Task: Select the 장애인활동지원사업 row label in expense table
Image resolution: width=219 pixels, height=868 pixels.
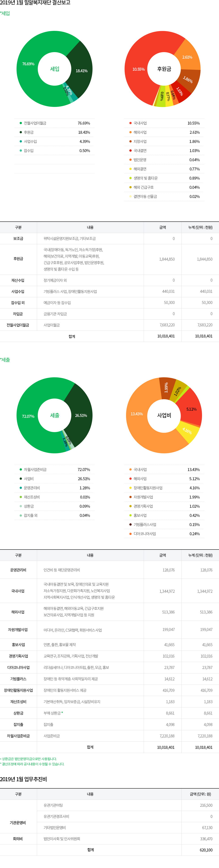Action: 18,690
